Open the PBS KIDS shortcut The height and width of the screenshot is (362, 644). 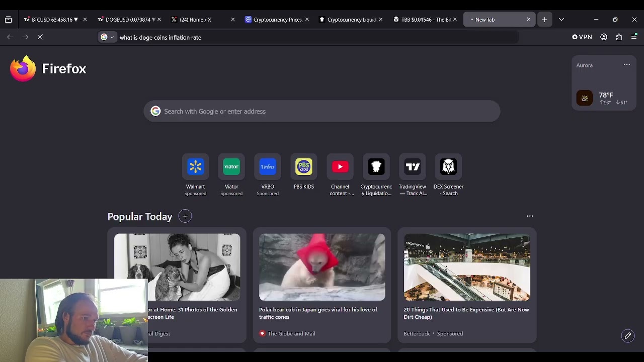click(x=304, y=172)
